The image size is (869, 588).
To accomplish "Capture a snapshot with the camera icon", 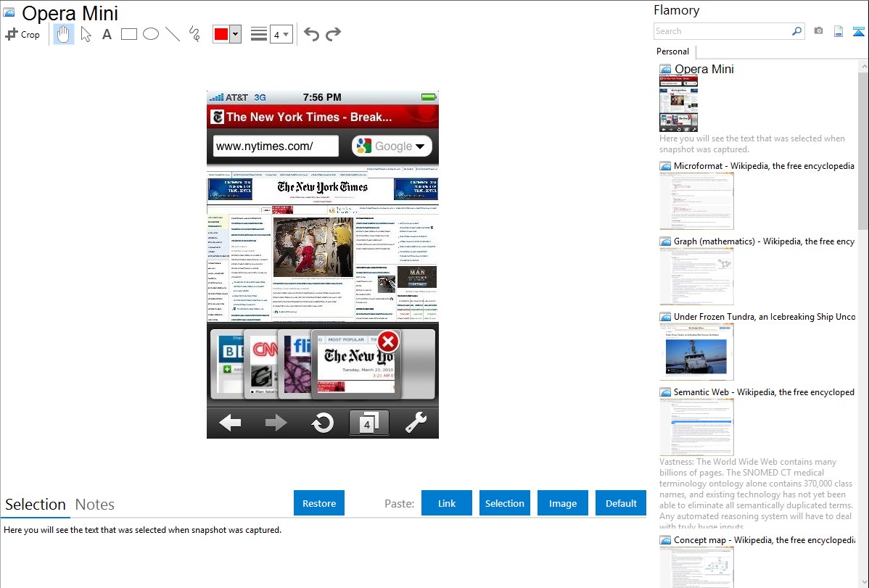I will (x=818, y=31).
